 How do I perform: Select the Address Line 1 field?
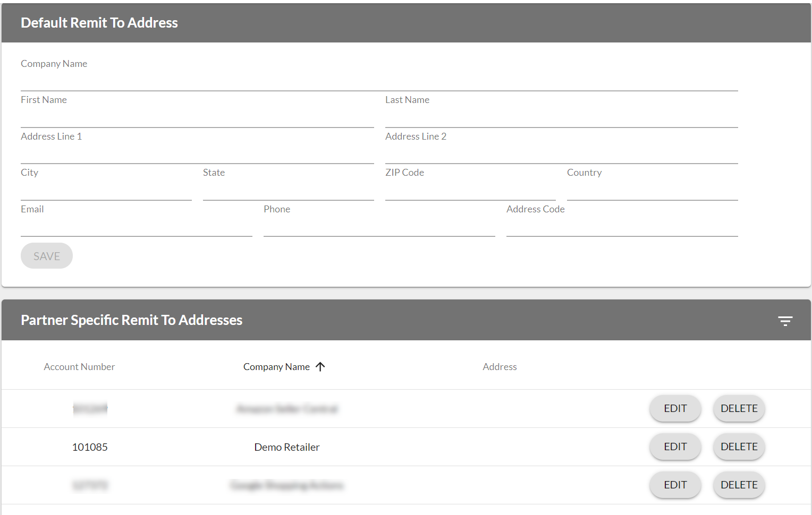(x=197, y=154)
